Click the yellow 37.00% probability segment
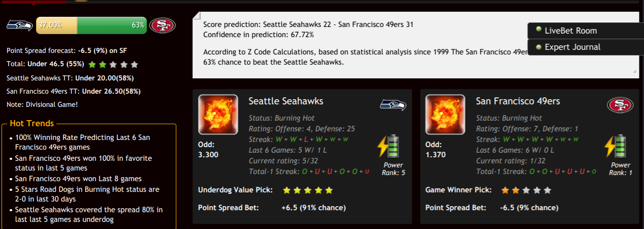This screenshot has width=644, height=229. tap(56, 25)
